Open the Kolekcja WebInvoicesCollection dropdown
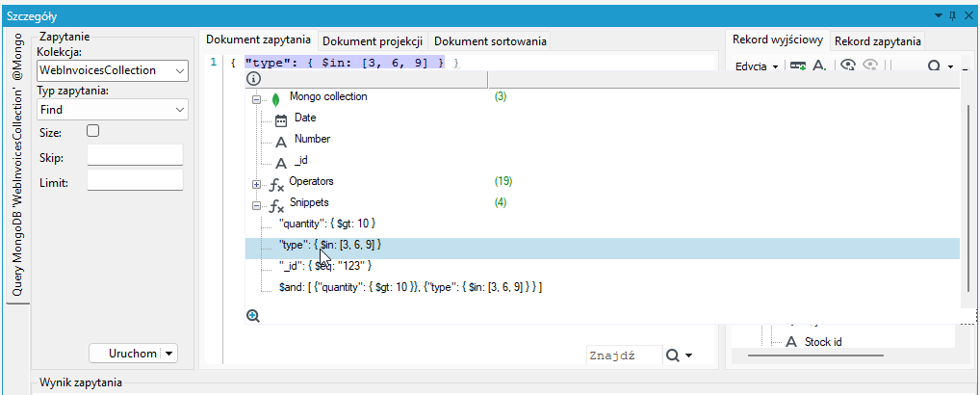This screenshot has width=980, height=395. [113, 70]
